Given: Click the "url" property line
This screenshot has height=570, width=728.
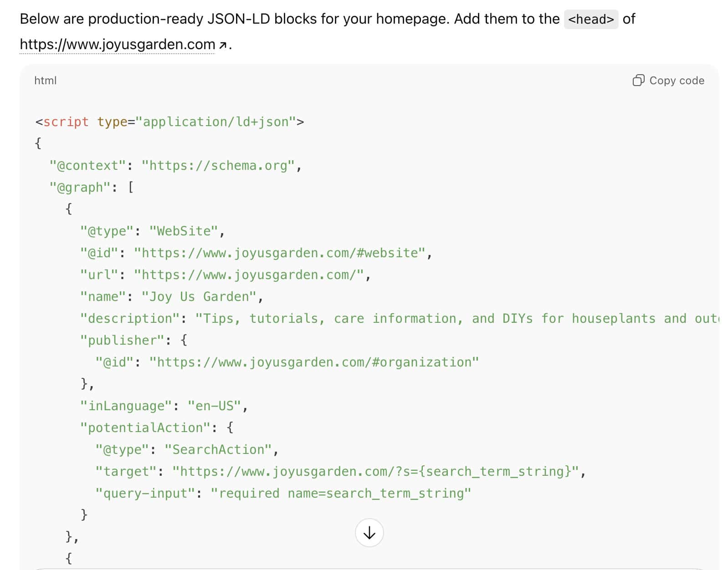Looking at the screenshot, I should pos(226,275).
